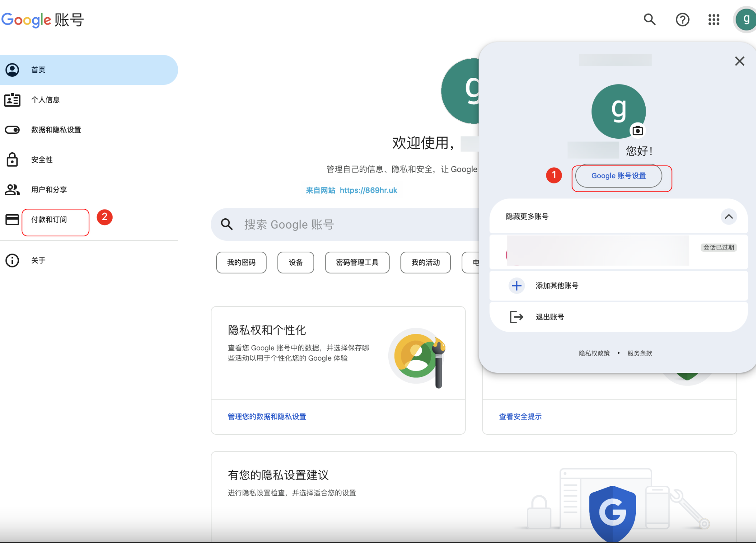Open 安全性 in sidebar
This screenshot has width=756, height=543.
89,160
